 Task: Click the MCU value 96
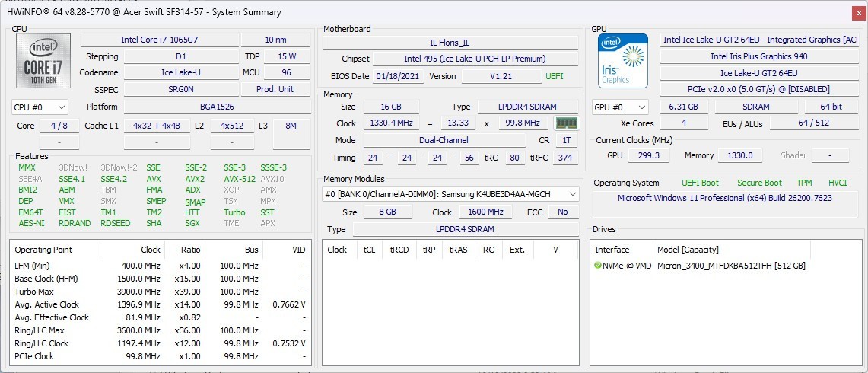pos(287,72)
